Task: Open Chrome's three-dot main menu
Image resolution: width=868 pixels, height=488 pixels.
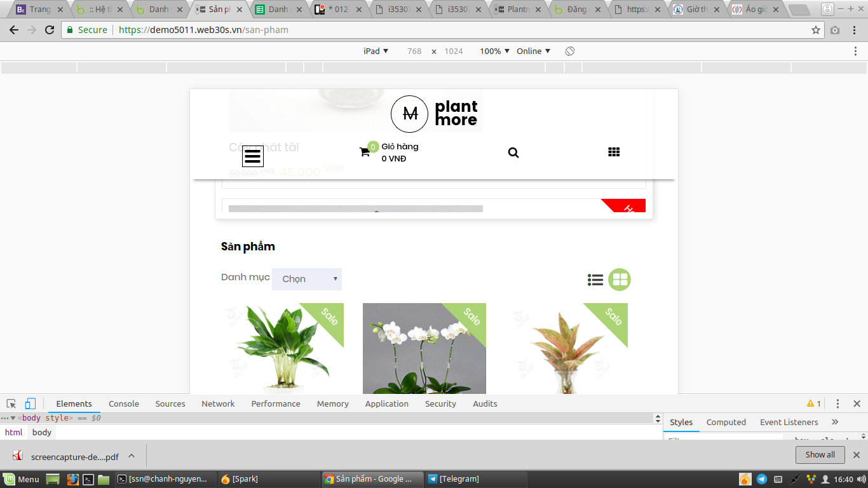Action: point(854,30)
